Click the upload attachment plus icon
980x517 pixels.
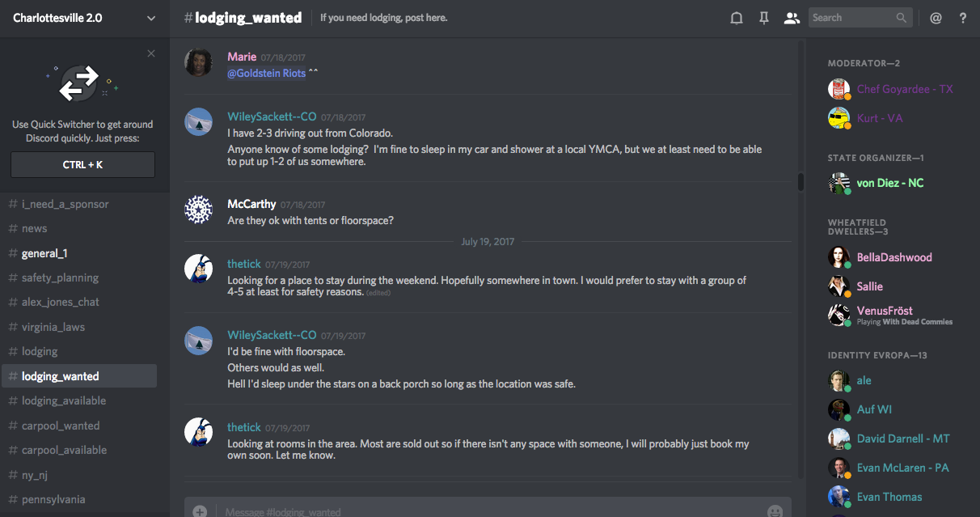[x=200, y=511]
